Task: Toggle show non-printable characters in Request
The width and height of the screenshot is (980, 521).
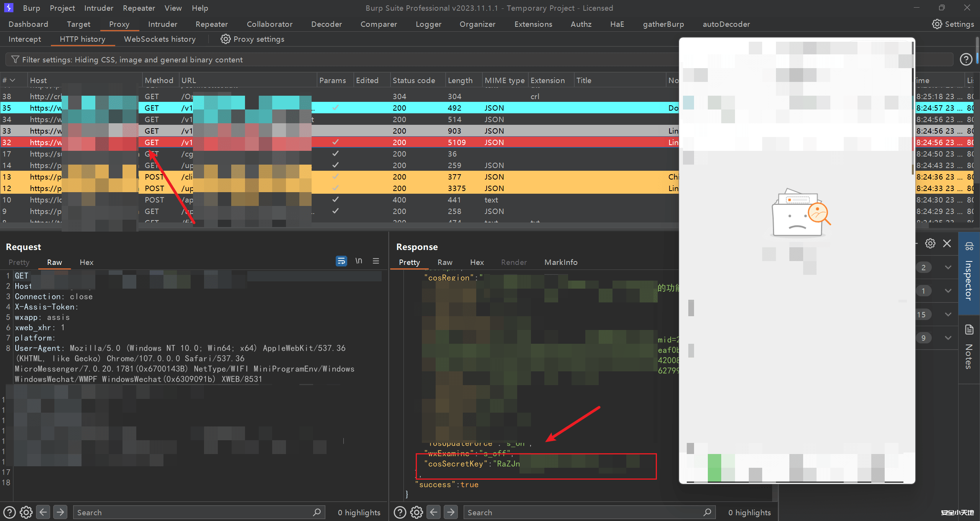Action: [359, 261]
